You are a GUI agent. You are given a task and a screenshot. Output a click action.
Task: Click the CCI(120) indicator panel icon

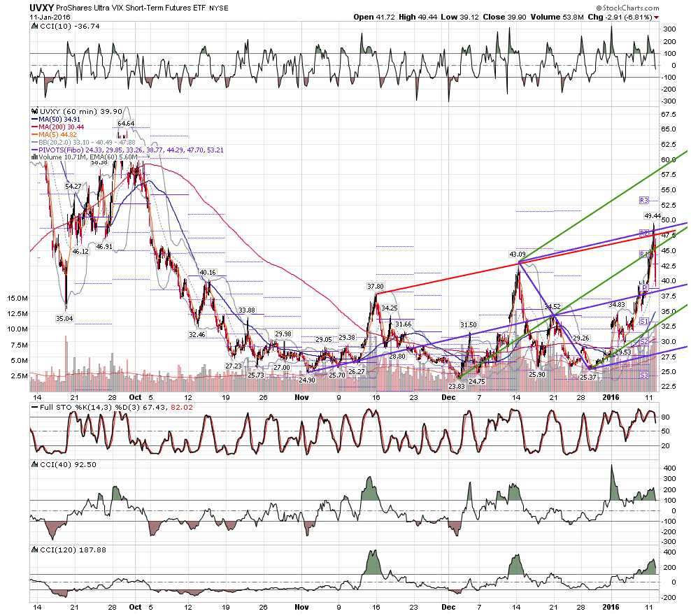[34, 550]
